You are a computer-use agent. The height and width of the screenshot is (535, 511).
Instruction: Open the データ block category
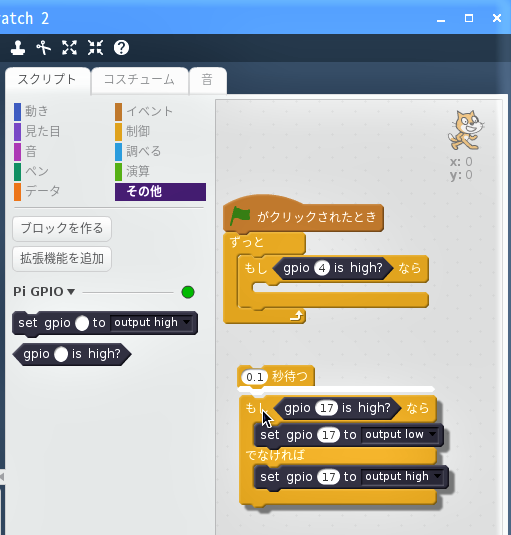pyautogui.click(x=38, y=191)
